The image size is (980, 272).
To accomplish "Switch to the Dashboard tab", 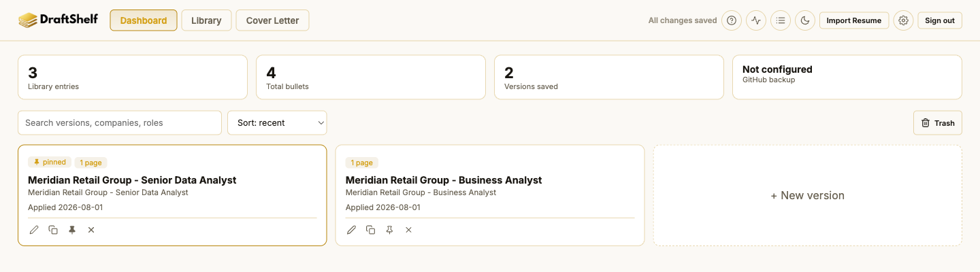I will point(144,20).
